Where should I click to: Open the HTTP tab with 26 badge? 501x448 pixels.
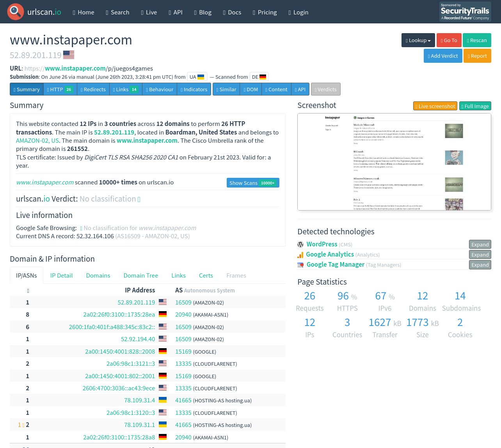(x=60, y=89)
